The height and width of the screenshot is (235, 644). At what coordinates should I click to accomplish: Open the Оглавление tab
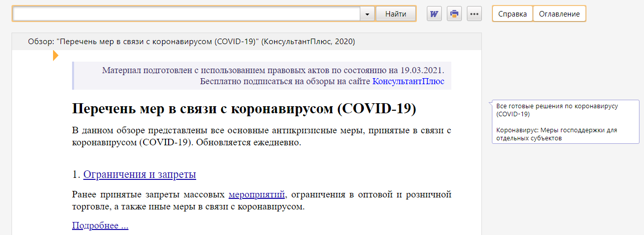click(x=559, y=14)
